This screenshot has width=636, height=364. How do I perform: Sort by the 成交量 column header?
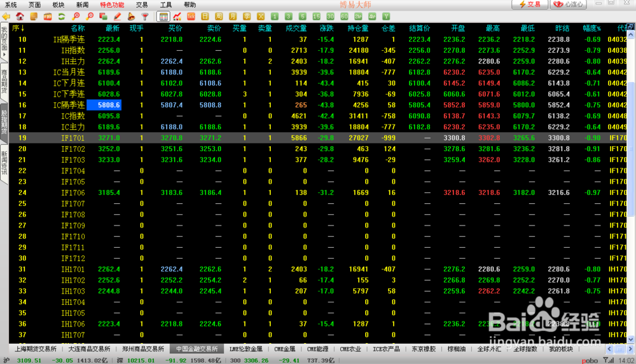coord(296,29)
